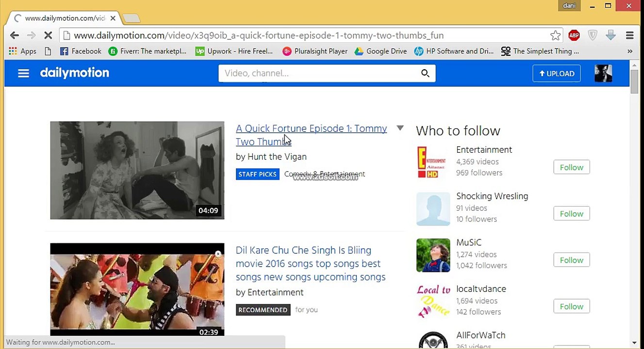
Task: Click the scrollbar down arrow
Action: (634, 343)
